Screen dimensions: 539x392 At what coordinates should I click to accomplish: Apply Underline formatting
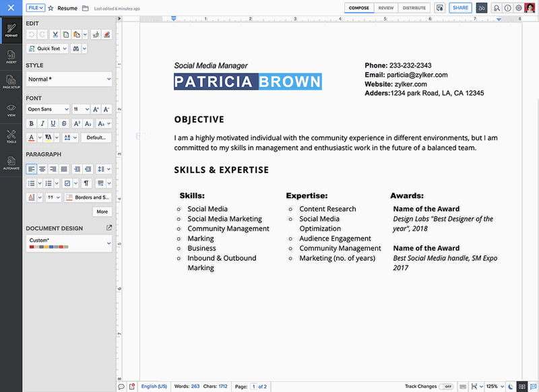tap(53, 124)
